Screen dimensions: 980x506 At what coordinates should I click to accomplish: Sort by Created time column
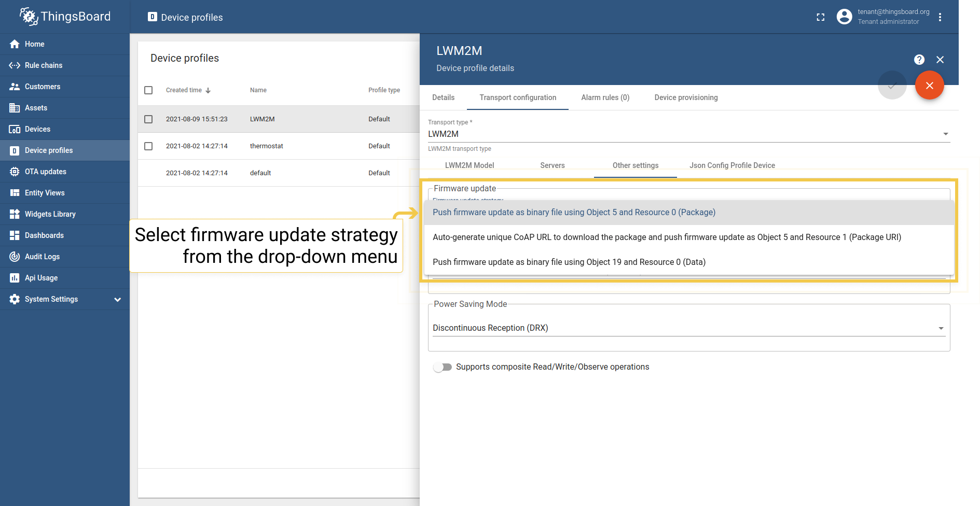(188, 90)
